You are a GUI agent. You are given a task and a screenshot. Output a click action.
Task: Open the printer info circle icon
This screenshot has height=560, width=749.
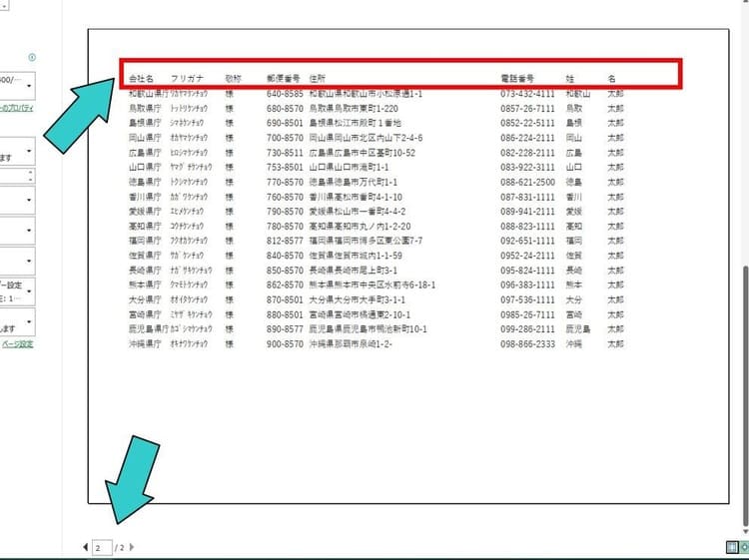32,57
